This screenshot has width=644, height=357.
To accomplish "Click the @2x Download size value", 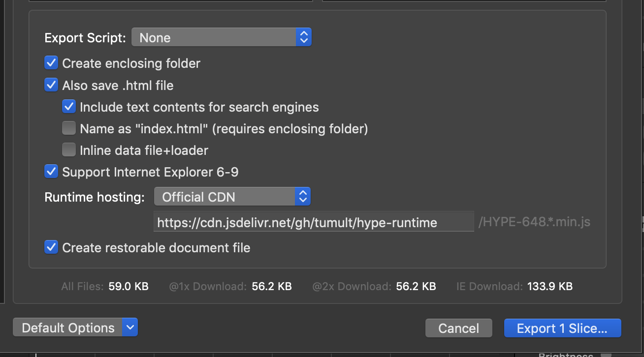I will click(x=416, y=286).
